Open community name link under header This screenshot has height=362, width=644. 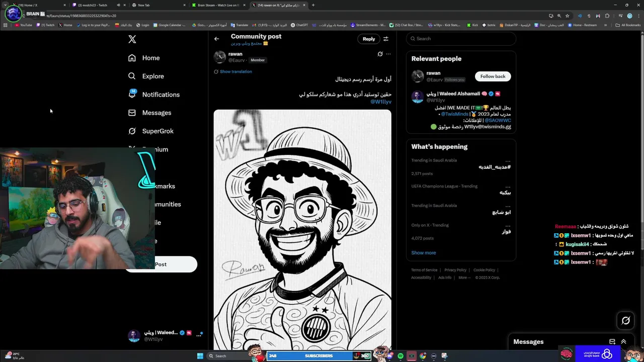[250, 44]
